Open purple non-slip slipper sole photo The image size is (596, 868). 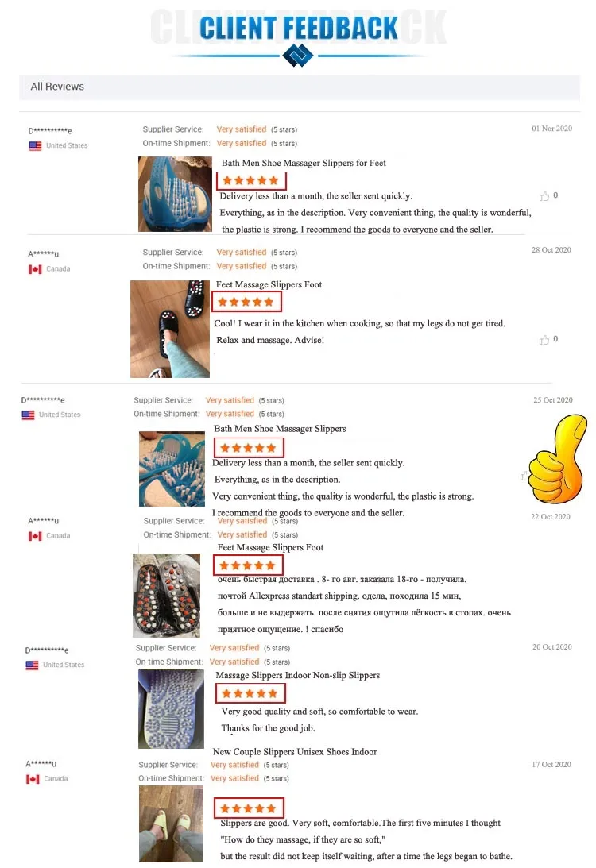(171, 708)
